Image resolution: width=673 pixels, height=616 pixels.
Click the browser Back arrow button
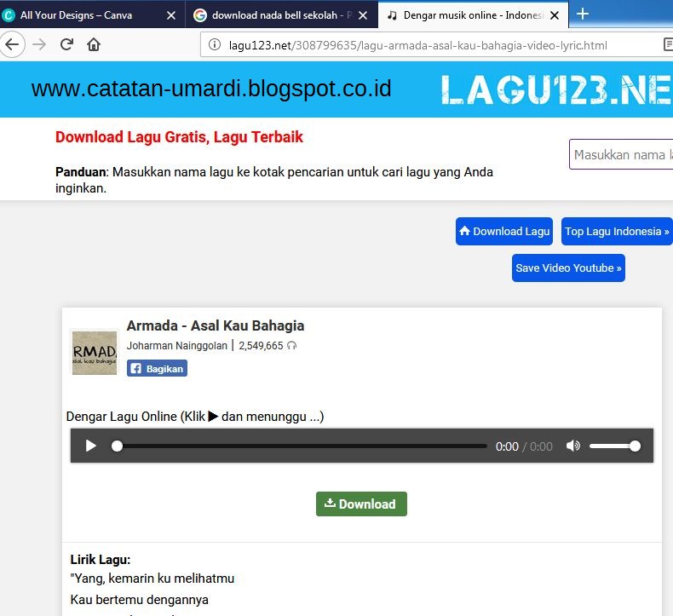12,44
